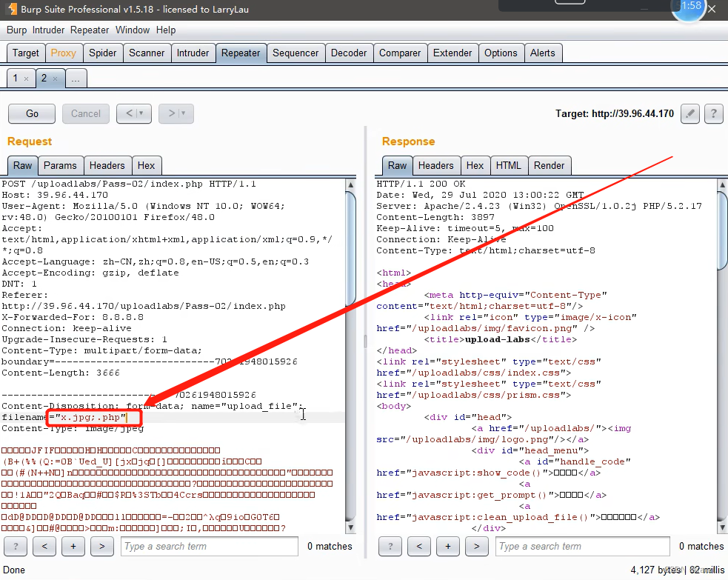Close Repeater tab 2
This screenshot has width=728, height=580.
56,79
